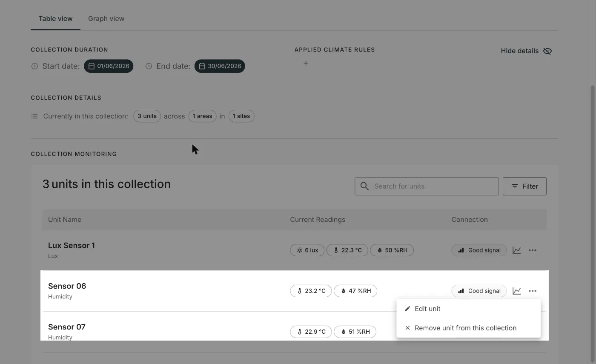Close the three-dot menu for Sensor 06
Screen dimensions: 596x364
(533, 291)
